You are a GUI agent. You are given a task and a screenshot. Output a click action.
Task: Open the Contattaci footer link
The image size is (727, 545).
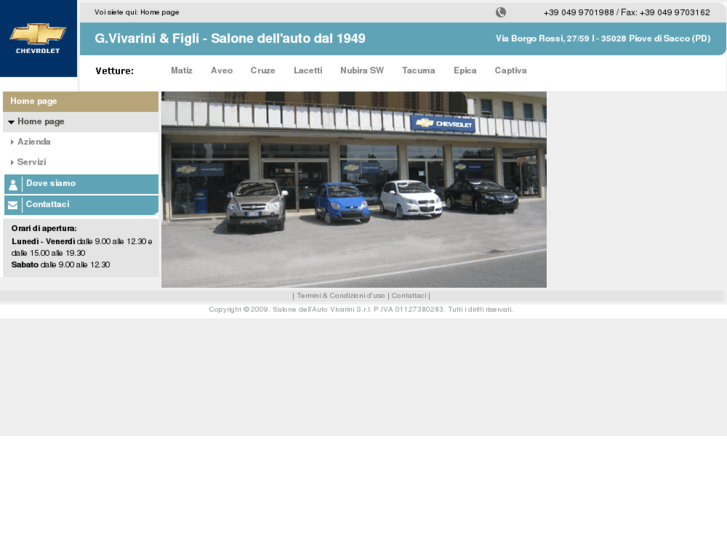tap(409, 295)
